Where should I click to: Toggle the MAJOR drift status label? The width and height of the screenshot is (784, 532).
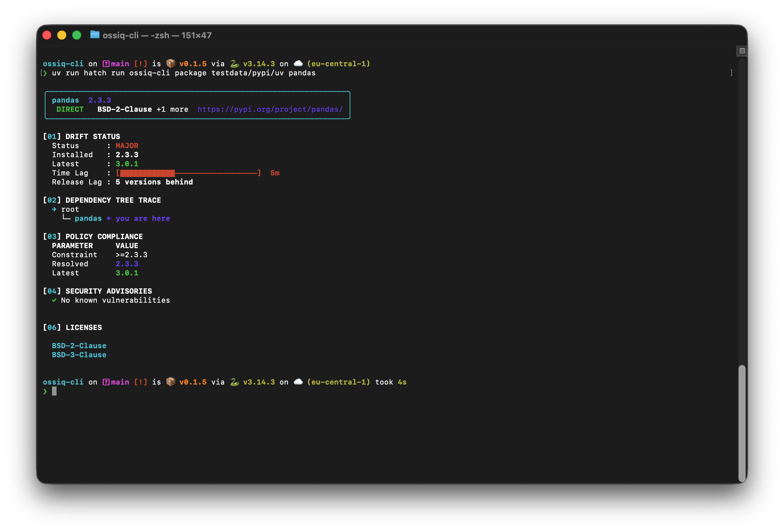[127, 145]
